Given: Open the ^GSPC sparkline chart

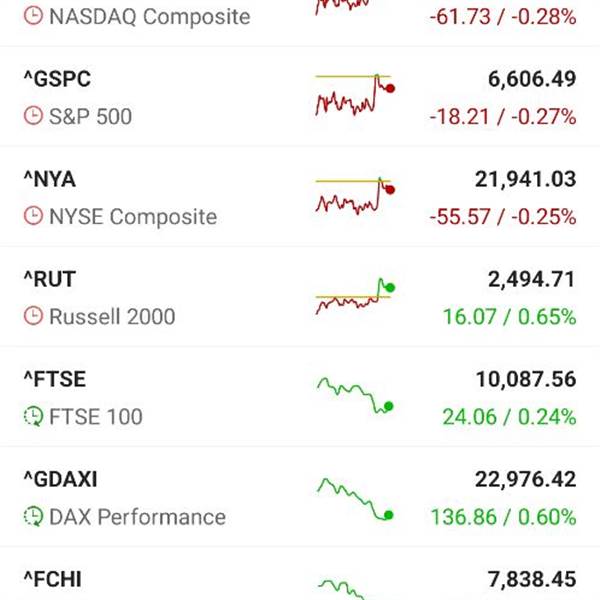Looking at the screenshot, I should click(x=354, y=95).
